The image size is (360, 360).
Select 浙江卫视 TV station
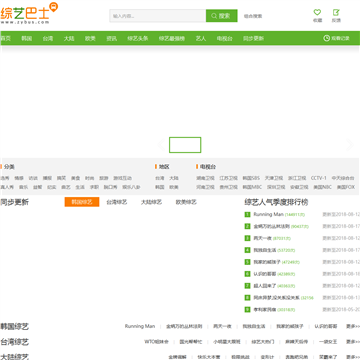(x=297, y=178)
